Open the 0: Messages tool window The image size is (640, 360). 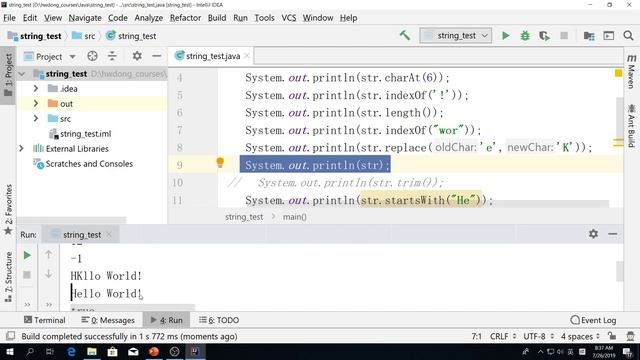(x=108, y=320)
